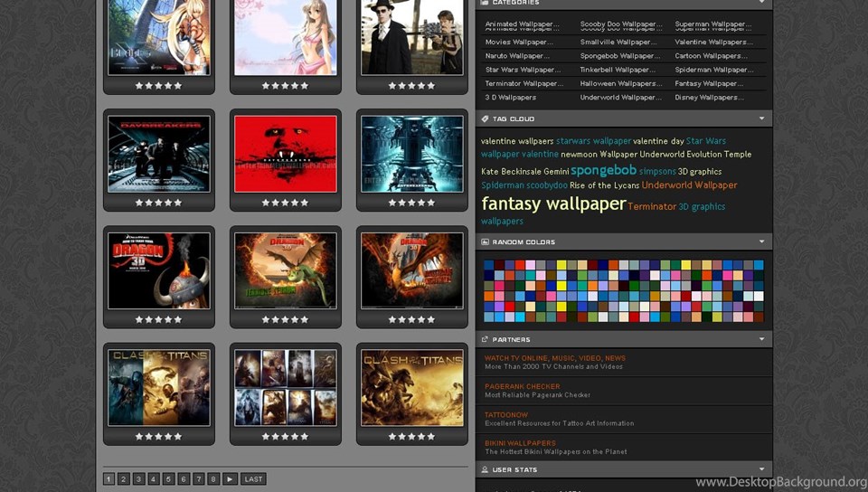Pick a swatch in the Random Colors grid
Image resolution: width=868 pixels, height=492 pixels.
click(x=624, y=291)
